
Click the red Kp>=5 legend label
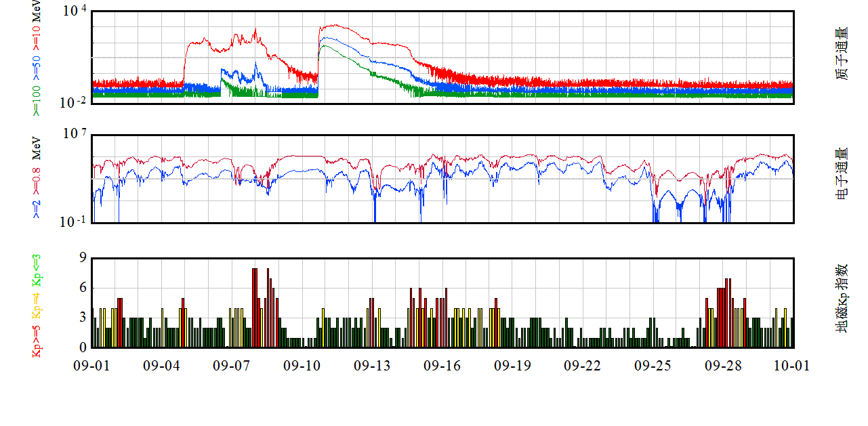(x=37, y=340)
